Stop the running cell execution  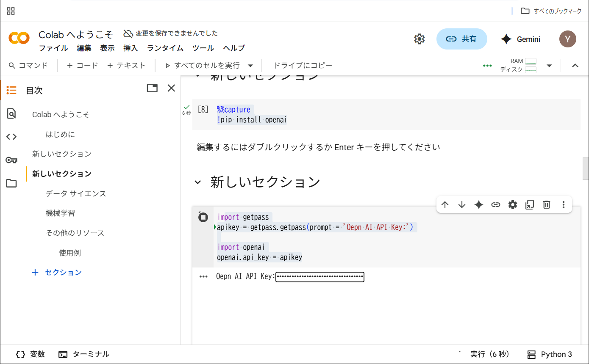[203, 217]
